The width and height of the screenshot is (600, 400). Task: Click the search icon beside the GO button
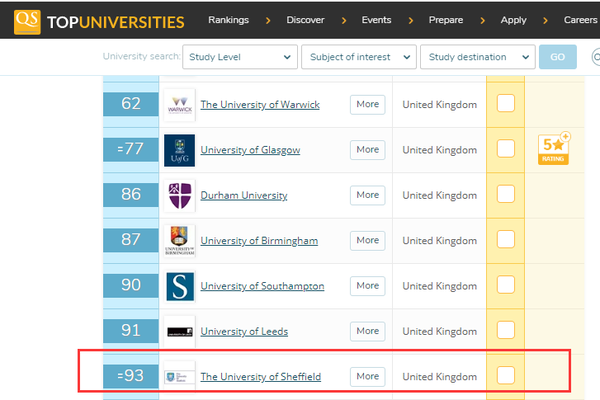click(595, 57)
